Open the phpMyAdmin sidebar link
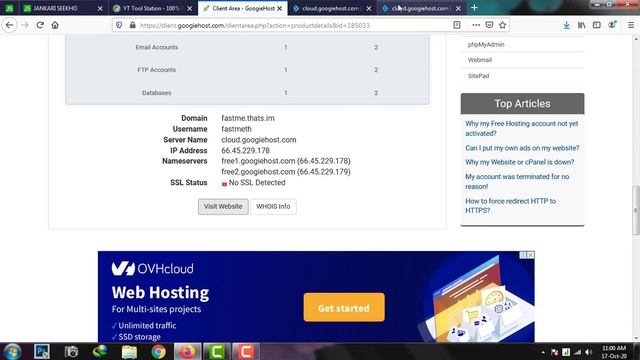640x360 pixels. point(486,44)
